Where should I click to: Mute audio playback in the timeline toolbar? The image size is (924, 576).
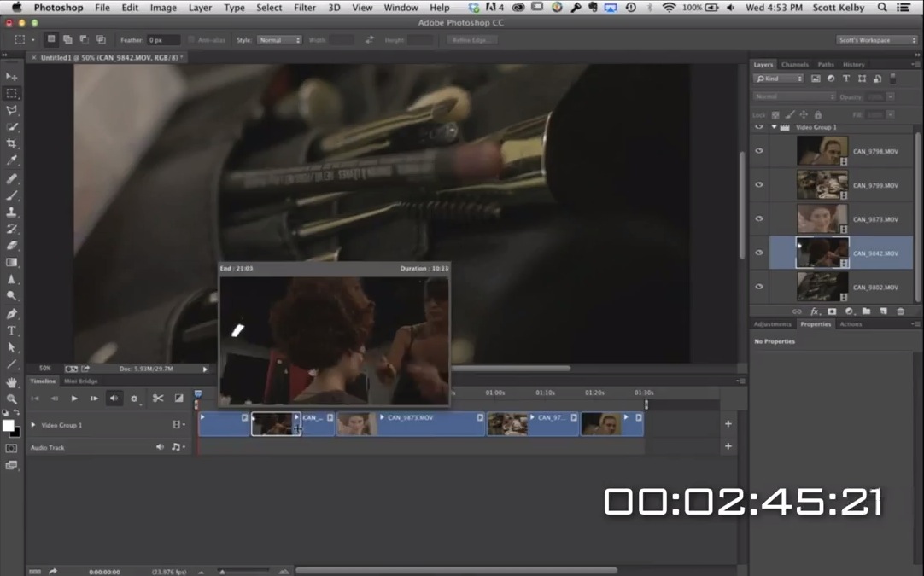[114, 397]
